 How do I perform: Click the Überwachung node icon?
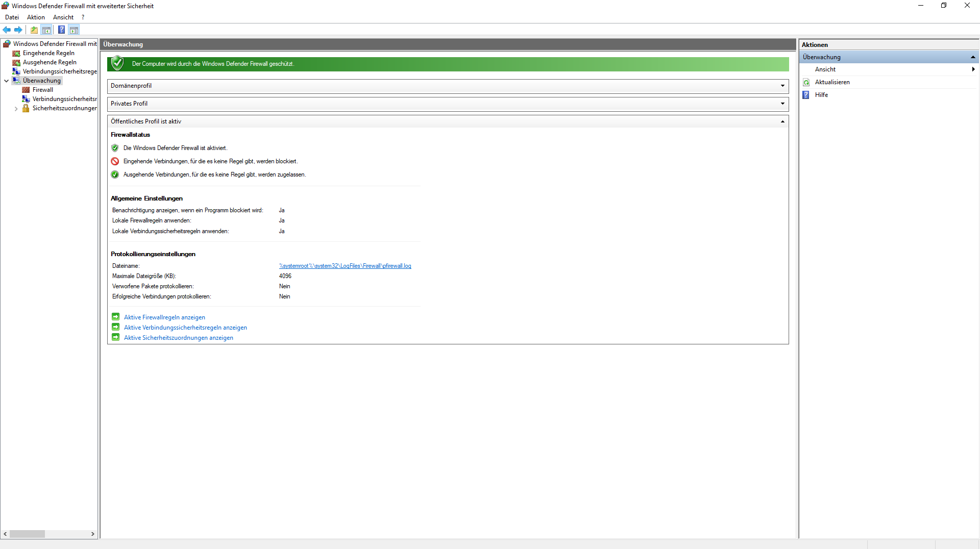[16, 81]
